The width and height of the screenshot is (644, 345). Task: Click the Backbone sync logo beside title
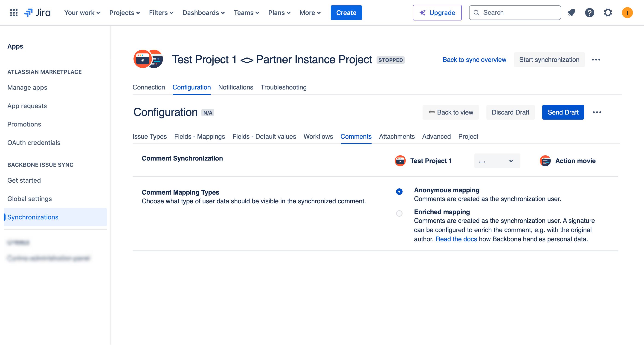tap(148, 59)
